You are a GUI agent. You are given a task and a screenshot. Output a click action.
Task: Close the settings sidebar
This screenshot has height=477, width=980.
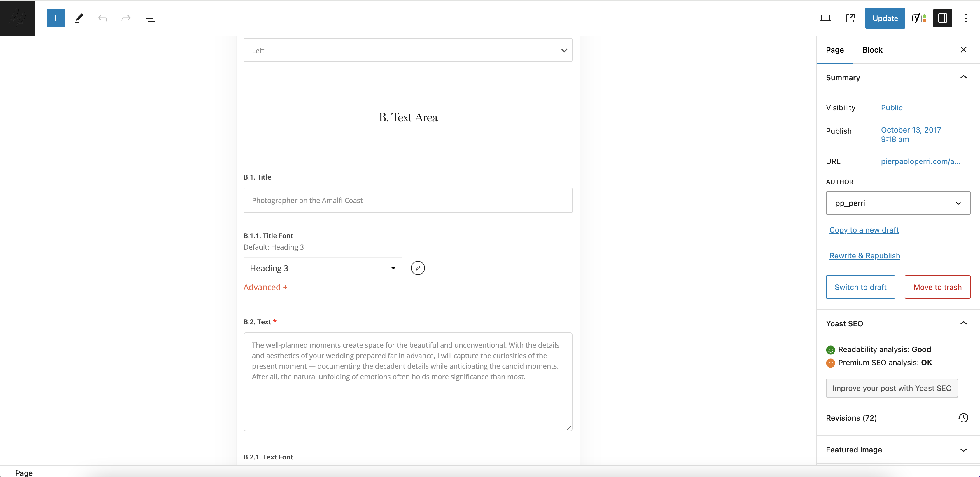(x=964, y=50)
